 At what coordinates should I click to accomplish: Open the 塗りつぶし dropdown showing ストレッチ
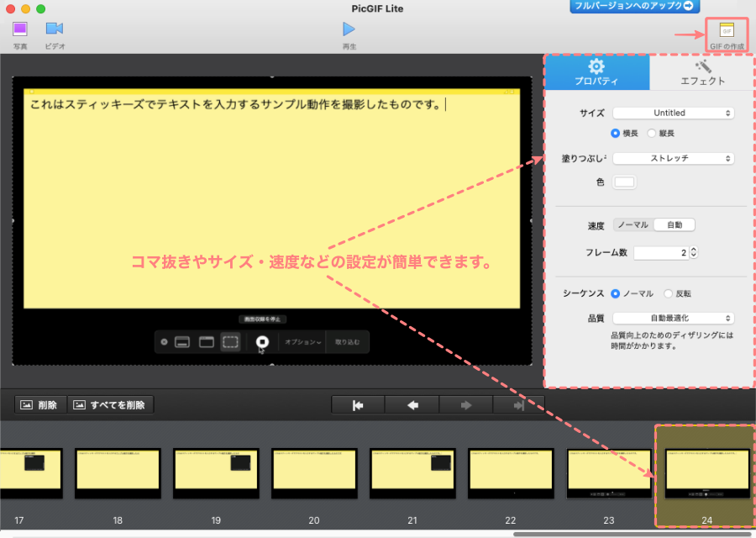[x=673, y=158]
